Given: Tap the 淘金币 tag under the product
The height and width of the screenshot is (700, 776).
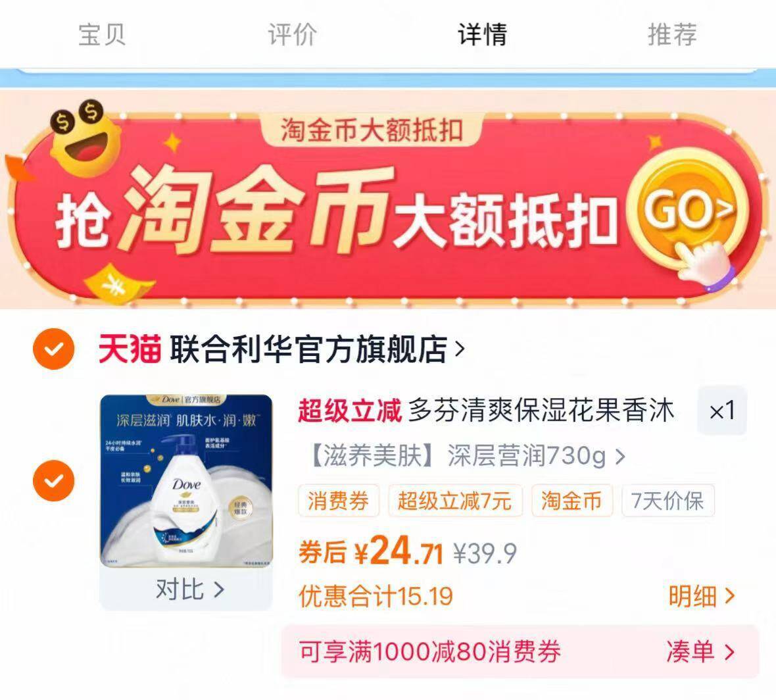Looking at the screenshot, I should [572, 501].
